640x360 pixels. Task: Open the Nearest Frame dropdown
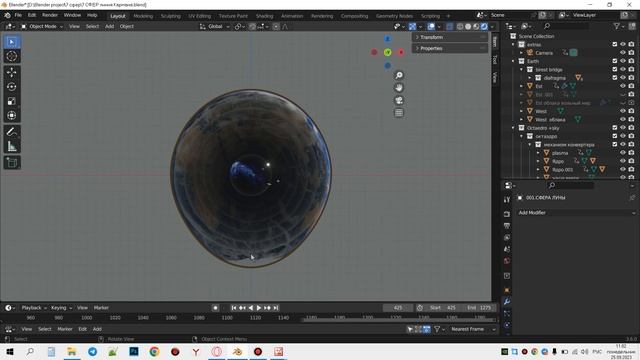click(472, 329)
